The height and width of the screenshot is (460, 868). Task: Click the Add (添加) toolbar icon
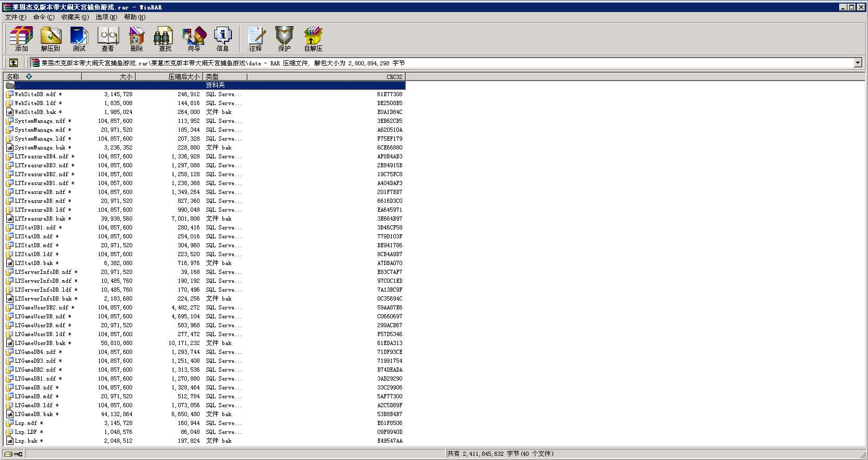pyautogui.click(x=21, y=39)
